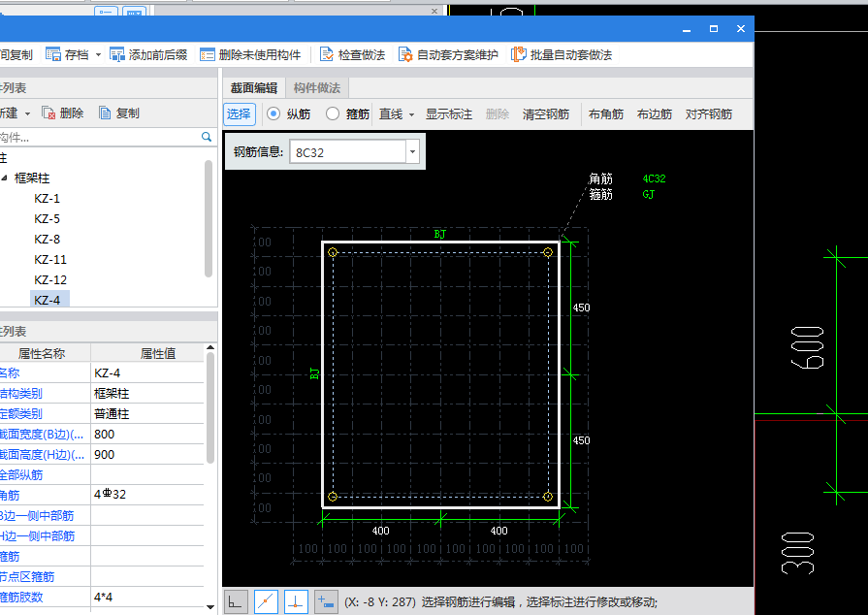Click the 存档 save archive icon

coord(53,54)
